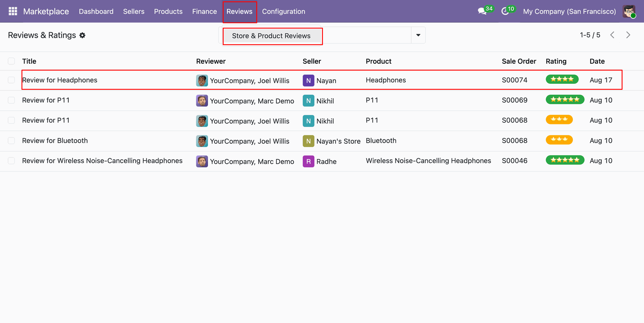Open the Reviews menu

239,11
